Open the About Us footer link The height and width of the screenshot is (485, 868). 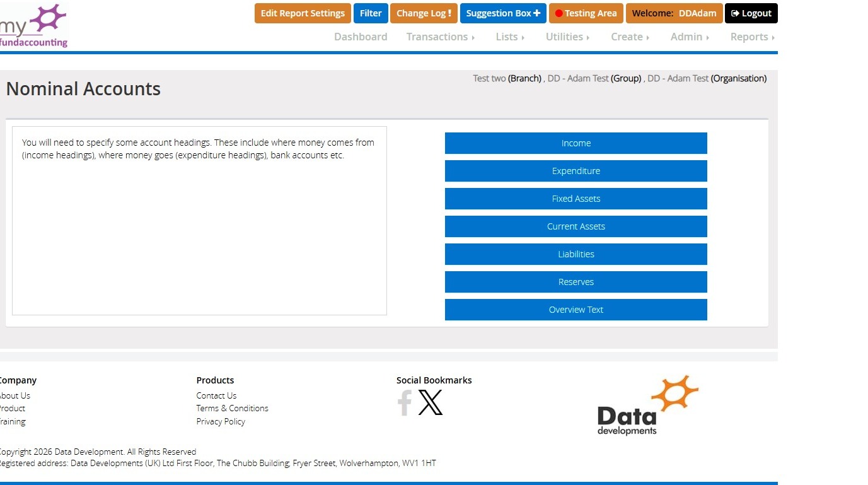tap(14, 395)
